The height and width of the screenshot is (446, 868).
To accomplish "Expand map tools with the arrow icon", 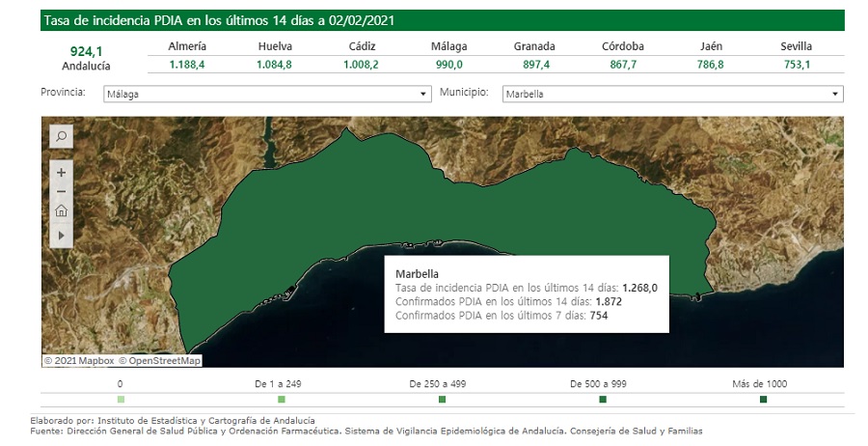I will tap(61, 235).
